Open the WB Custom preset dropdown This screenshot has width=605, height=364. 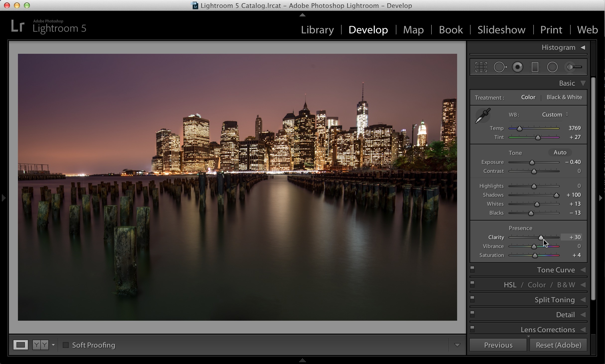[x=555, y=115]
